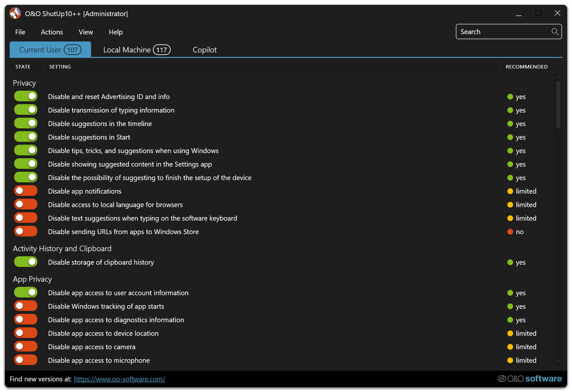Collapse the App Privacy section
The height and width of the screenshot is (392, 572).
[x=32, y=279]
